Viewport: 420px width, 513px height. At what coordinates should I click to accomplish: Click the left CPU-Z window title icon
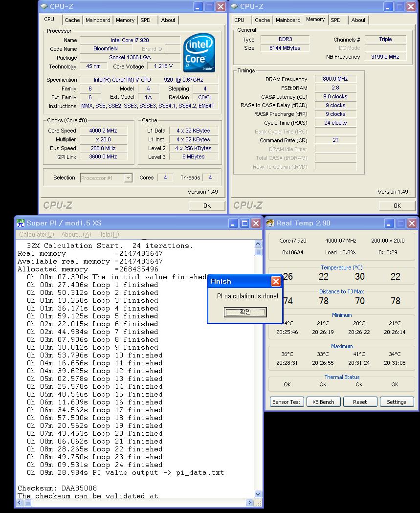pos(44,6)
